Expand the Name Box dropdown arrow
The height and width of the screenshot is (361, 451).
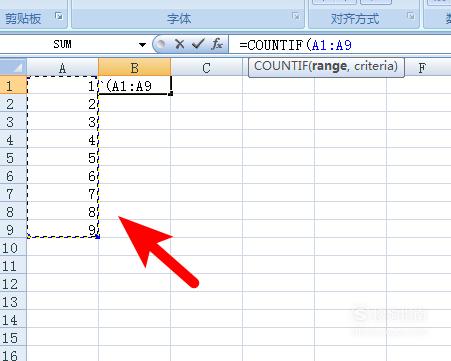point(142,44)
